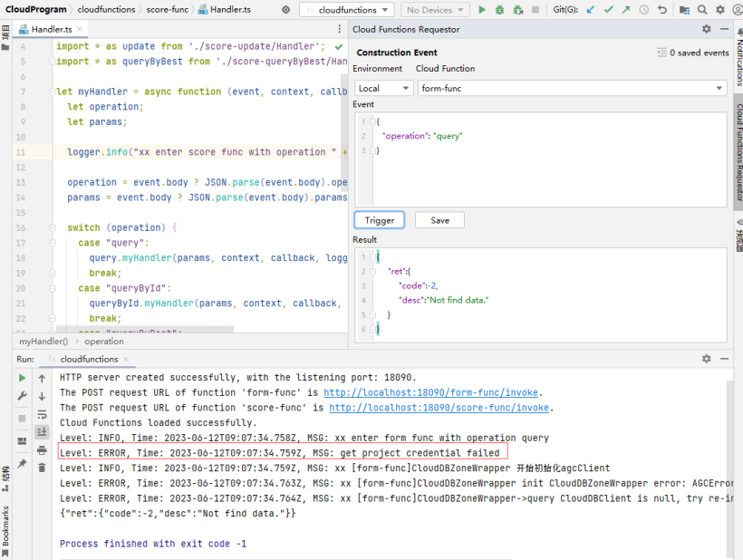Click the stop icon in top toolbar
This screenshot has width=743, height=560.
[536, 9]
